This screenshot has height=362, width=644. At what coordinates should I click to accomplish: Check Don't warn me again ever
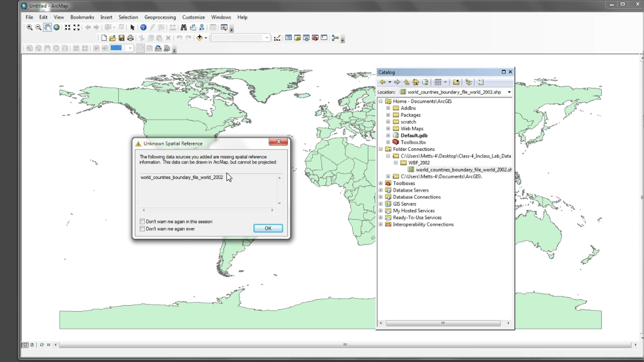[x=142, y=229]
